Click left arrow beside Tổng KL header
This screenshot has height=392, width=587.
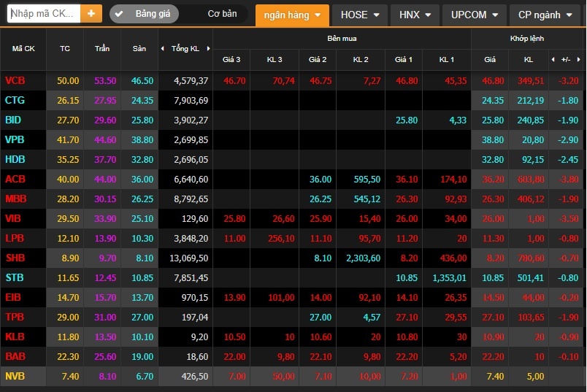162,49
